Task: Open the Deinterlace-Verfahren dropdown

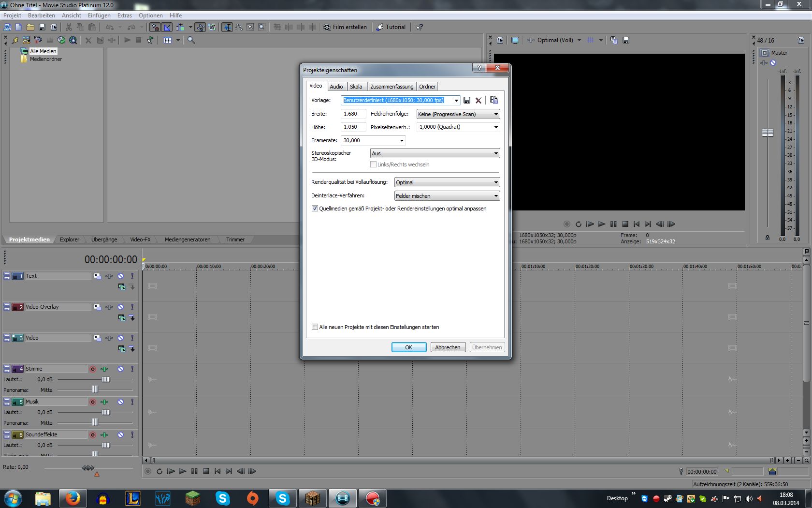Action: click(x=495, y=196)
